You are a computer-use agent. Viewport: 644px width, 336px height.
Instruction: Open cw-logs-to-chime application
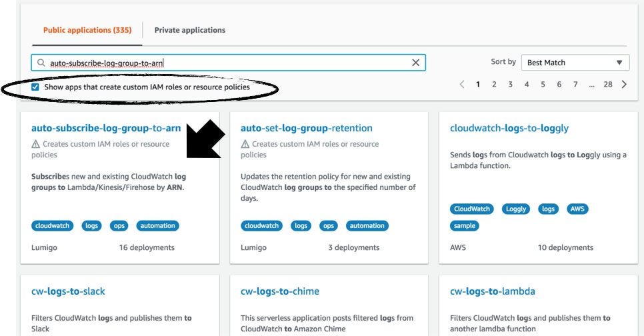coord(280,291)
